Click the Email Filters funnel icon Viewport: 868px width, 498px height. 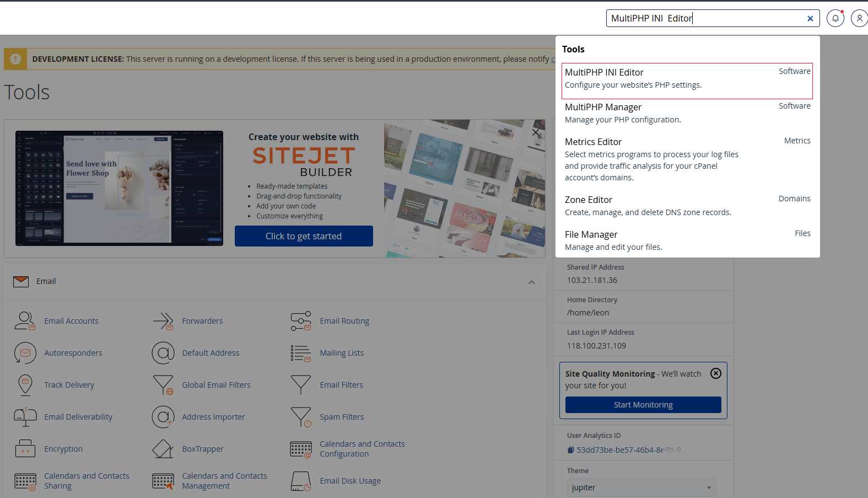(x=301, y=385)
